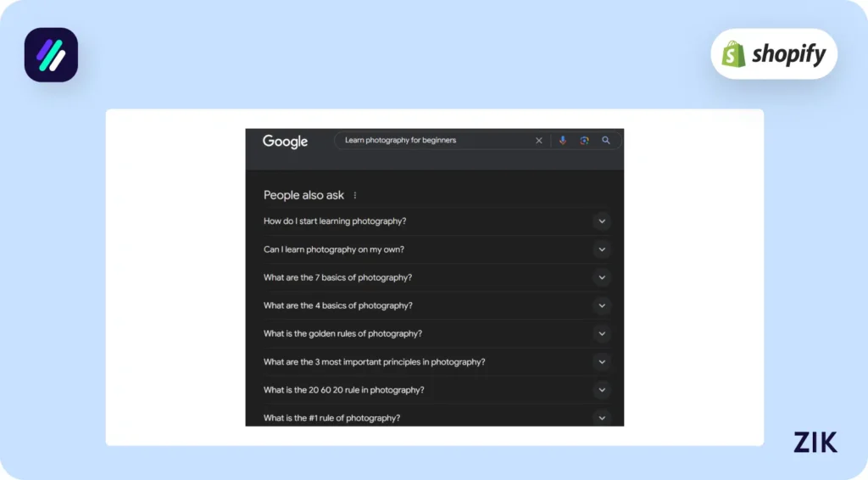Expand the '4 basics of photography' chevron

(x=602, y=305)
